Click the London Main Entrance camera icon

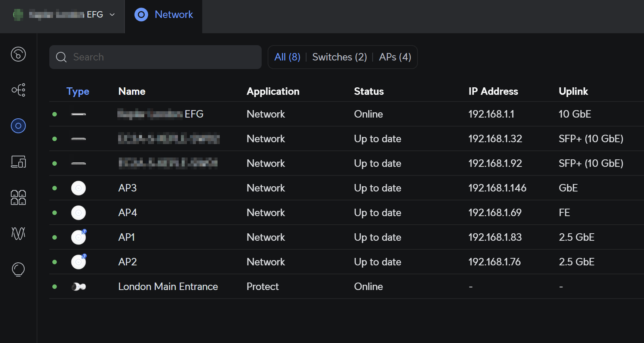point(78,287)
